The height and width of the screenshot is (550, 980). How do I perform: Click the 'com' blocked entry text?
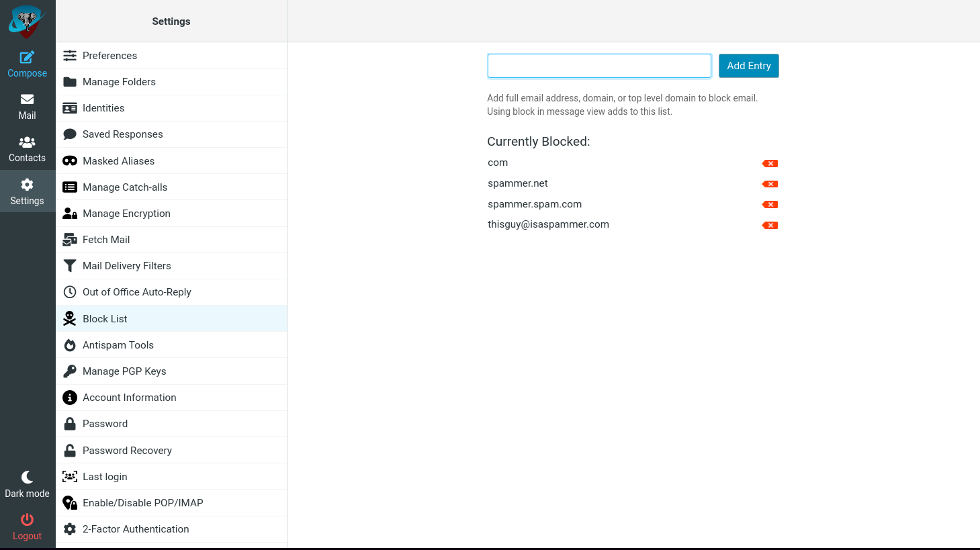(x=498, y=163)
